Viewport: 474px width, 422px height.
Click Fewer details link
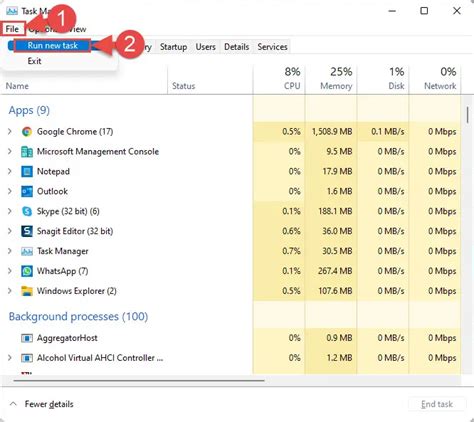[x=49, y=404]
